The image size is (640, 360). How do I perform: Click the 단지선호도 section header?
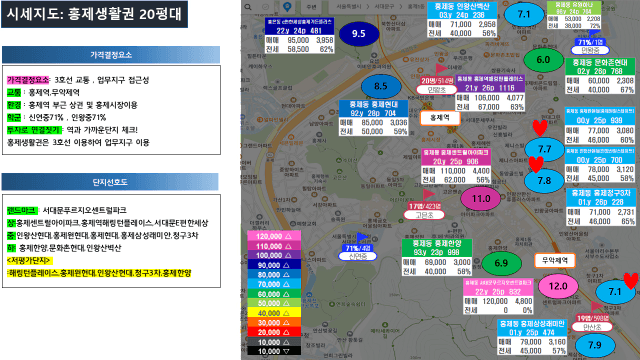click(110, 182)
